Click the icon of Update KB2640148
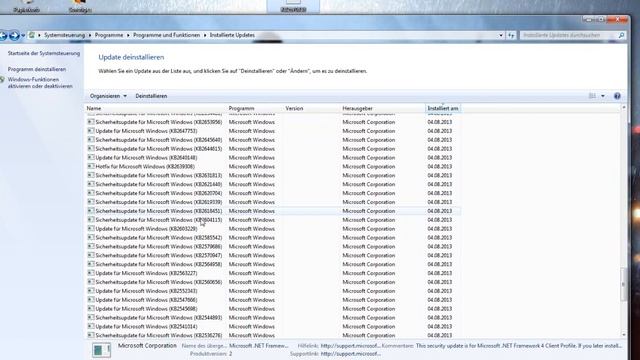Image resolution: width=640 pixels, height=360 pixels. (x=91, y=157)
